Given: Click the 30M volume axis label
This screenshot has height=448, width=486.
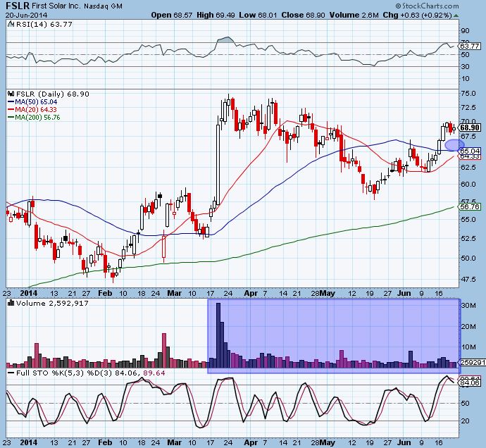Looking at the screenshot, I should (x=468, y=306).
